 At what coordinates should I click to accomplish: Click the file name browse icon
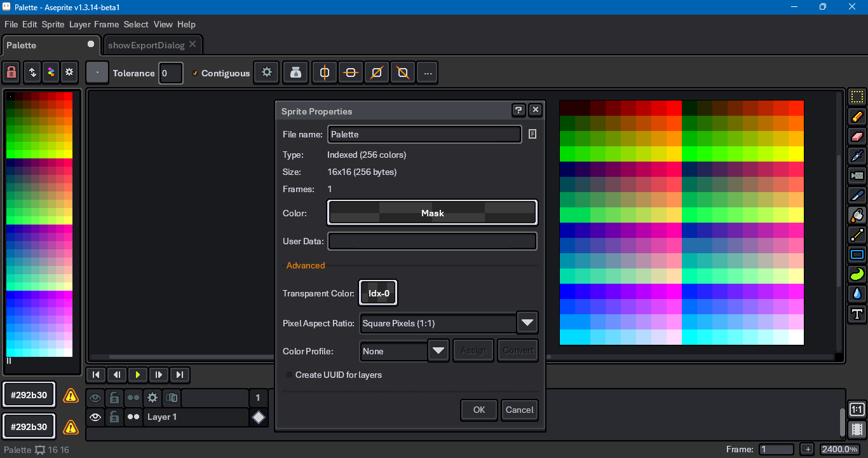[x=532, y=134]
